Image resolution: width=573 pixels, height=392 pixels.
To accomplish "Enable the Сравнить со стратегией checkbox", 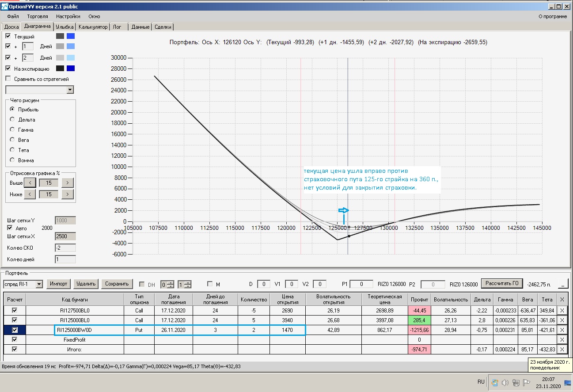I will 8,79.
